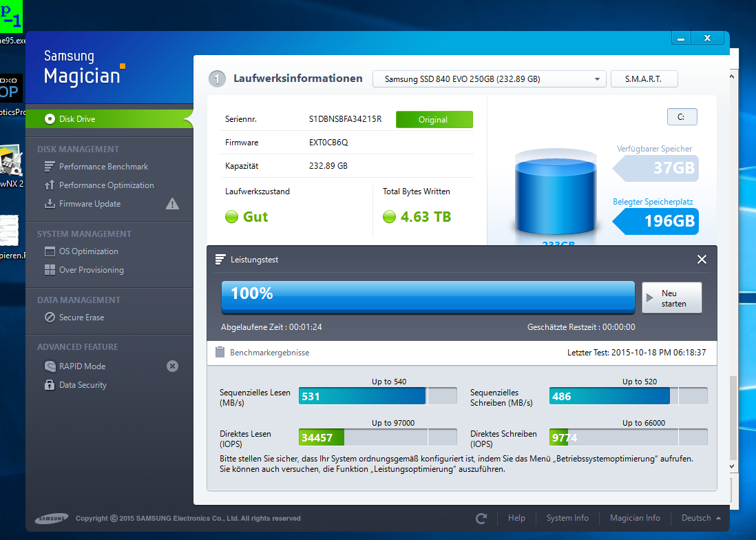Viewport: 756px width, 540px height.
Task: Click the Direktes Lesen 34457 bar
Action: 377,437
